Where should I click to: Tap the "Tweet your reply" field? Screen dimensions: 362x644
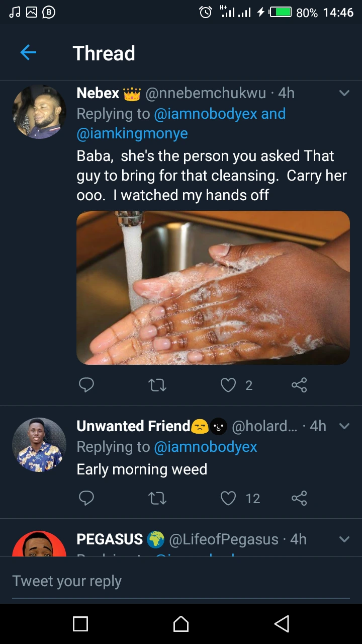click(x=181, y=581)
